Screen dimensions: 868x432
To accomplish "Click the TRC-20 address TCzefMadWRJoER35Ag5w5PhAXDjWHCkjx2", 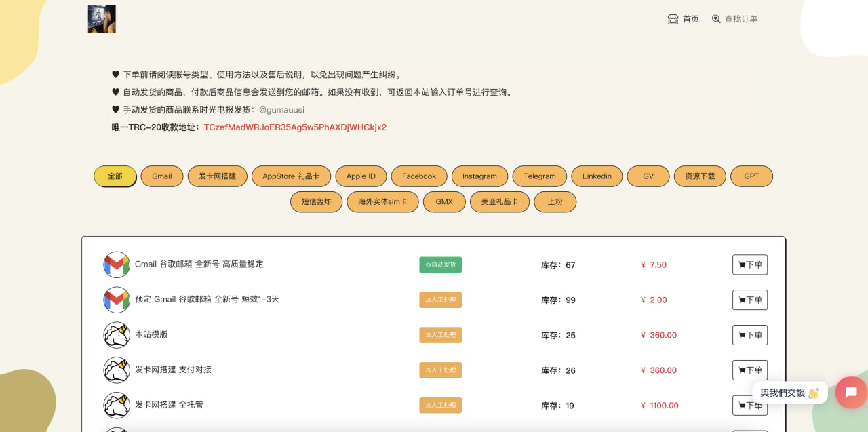I will 295,127.
